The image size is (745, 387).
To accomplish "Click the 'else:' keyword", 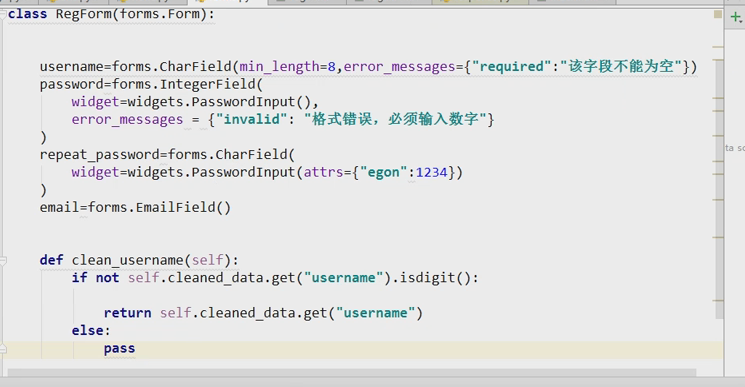I will click(91, 330).
